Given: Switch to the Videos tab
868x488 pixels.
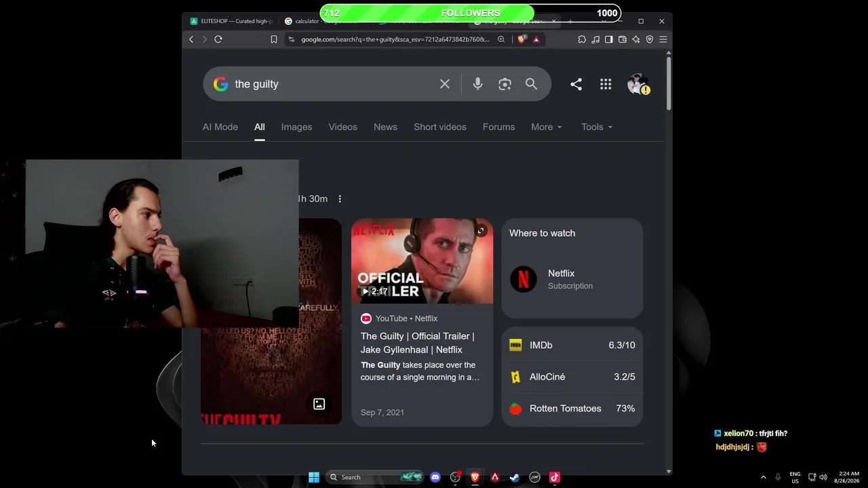Looking at the screenshot, I should point(343,127).
